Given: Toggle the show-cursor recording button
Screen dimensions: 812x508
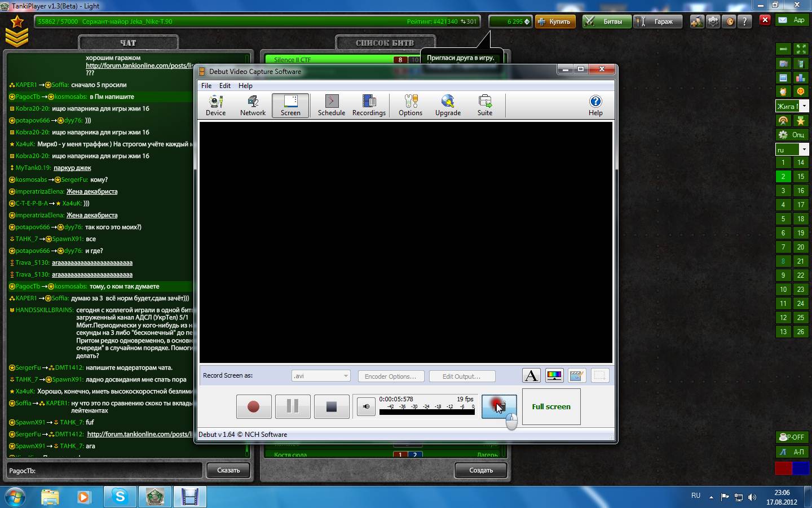Looking at the screenshot, I should (x=498, y=407).
